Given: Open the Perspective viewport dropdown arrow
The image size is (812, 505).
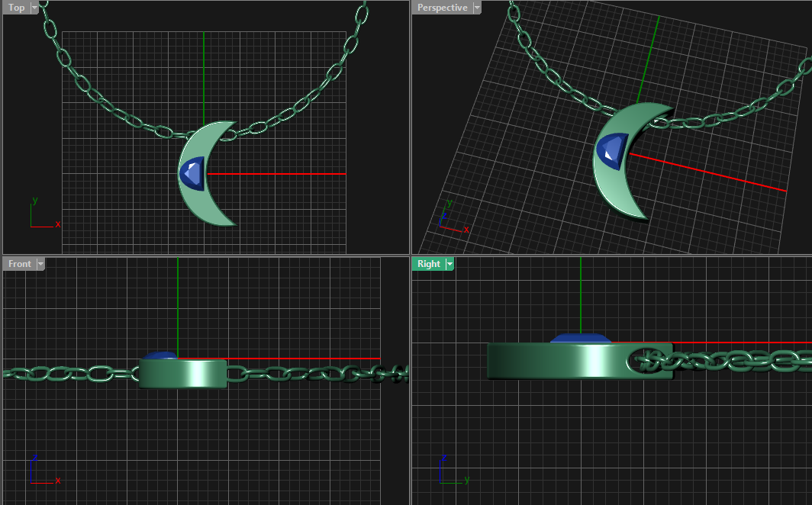Looking at the screenshot, I should pos(477,8).
